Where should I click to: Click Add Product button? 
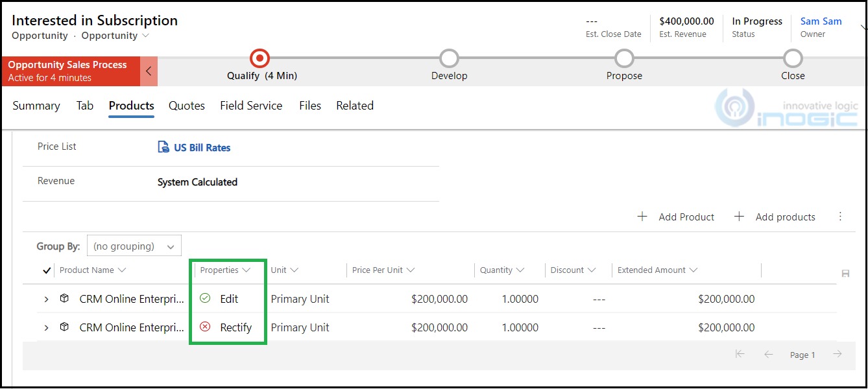[x=677, y=217]
